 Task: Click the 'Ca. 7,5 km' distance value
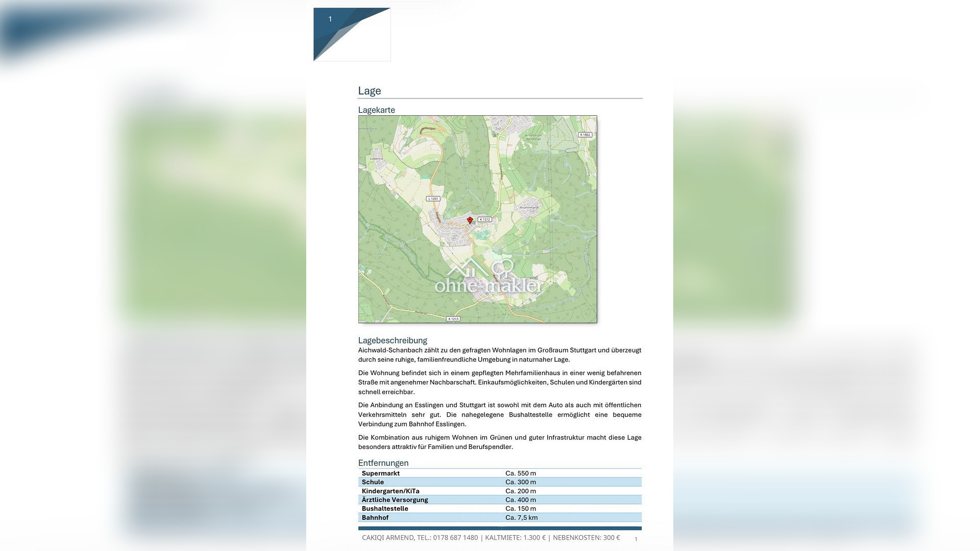[522, 517]
